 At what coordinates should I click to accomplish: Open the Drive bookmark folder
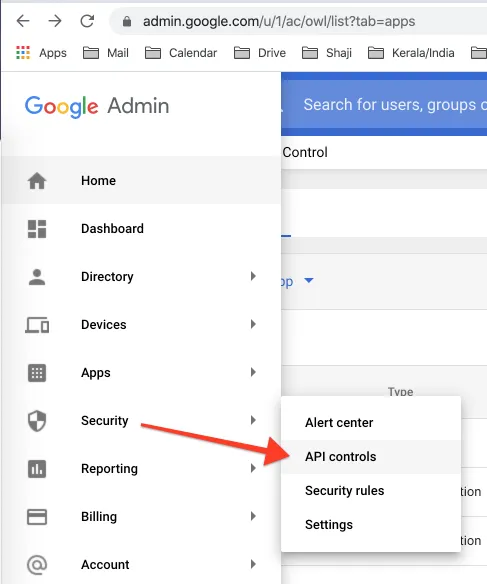click(x=260, y=53)
